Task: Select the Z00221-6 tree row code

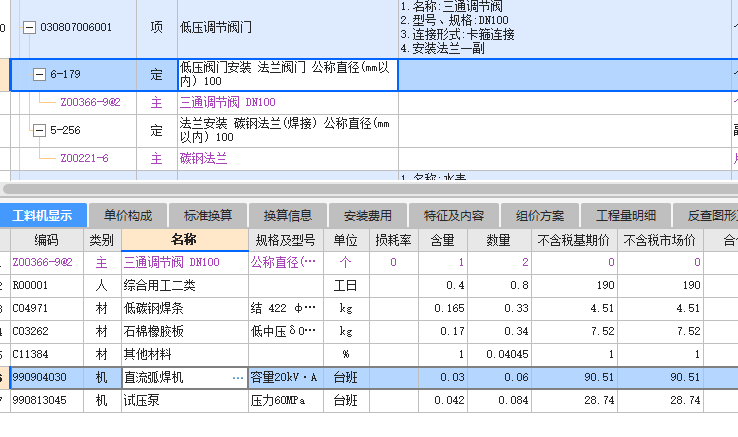Action: (x=84, y=158)
